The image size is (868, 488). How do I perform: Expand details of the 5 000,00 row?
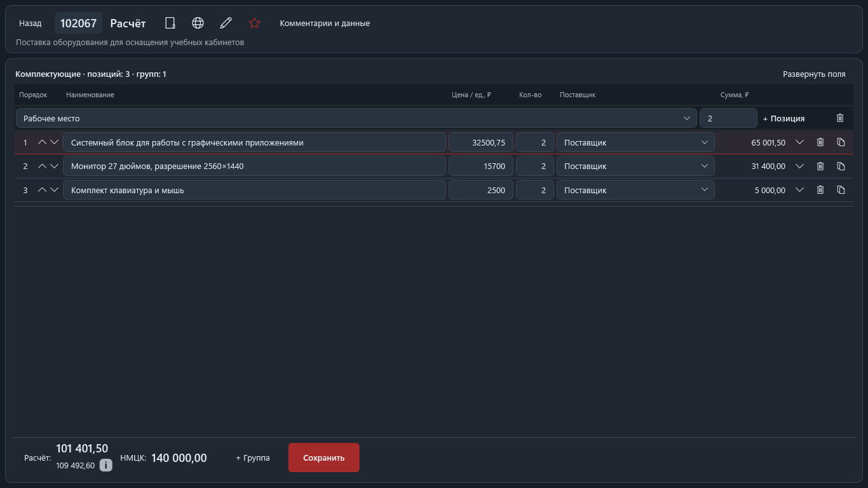[800, 190]
